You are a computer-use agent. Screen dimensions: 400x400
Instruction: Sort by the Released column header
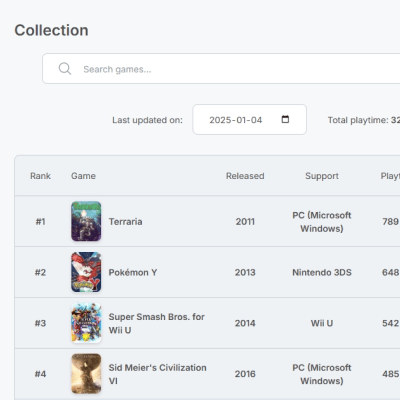[x=245, y=176]
